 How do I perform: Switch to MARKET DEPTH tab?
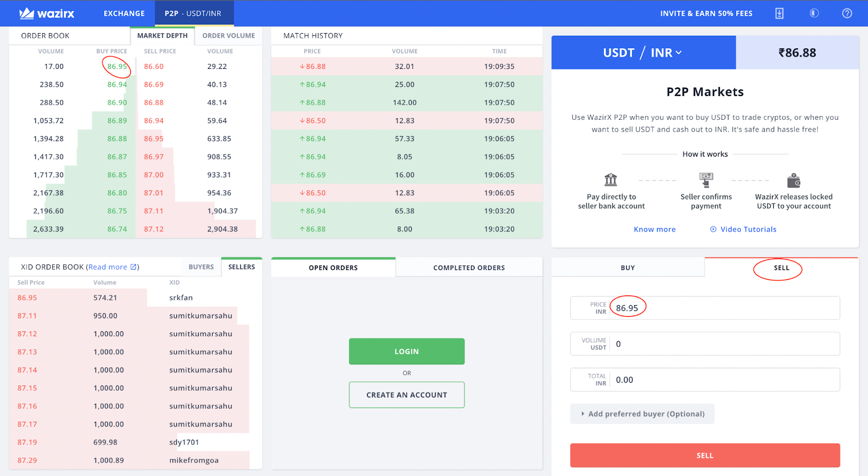click(x=162, y=36)
